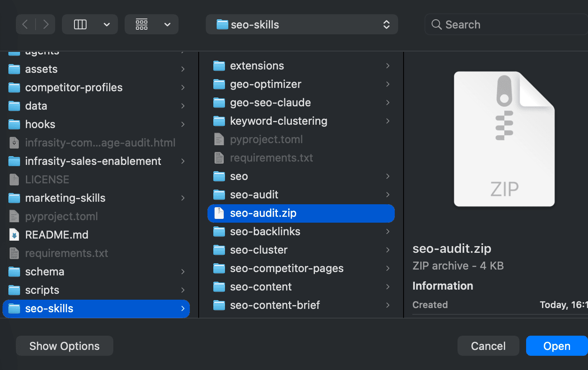This screenshot has width=588, height=370.
Task: Click the Search field
Action: 506,25
